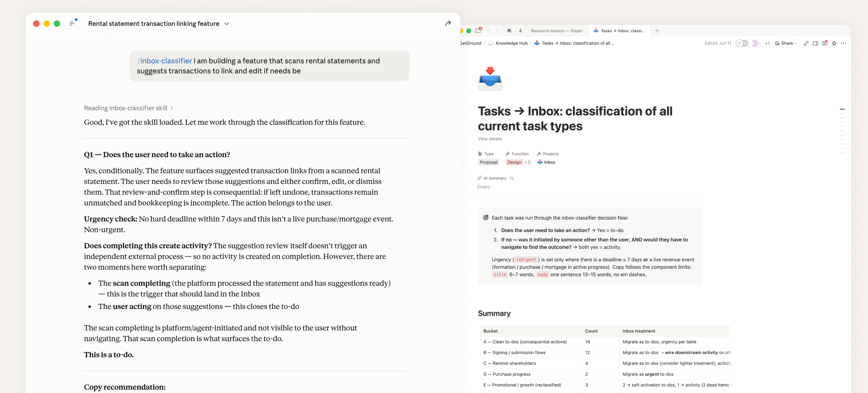Click 'Migrate as urgent to-dos' cell
The width and height of the screenshot is (868, 393).
coord(675,374)
